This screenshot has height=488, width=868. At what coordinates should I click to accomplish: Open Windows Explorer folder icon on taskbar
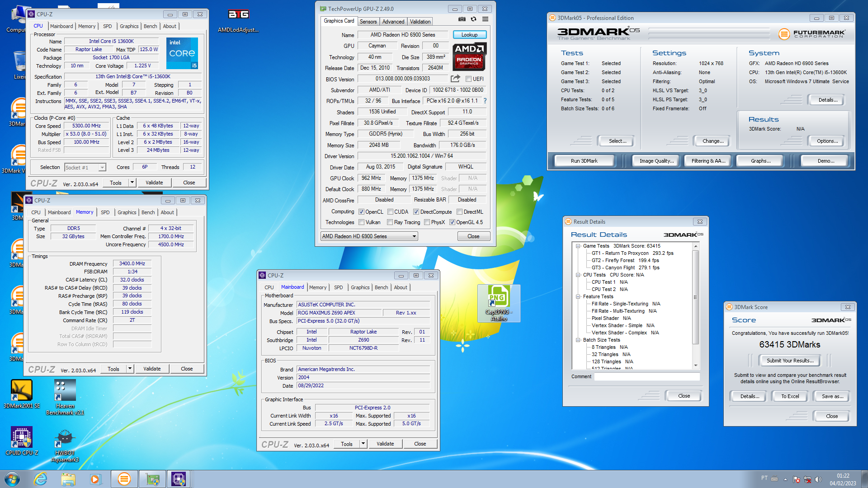pos(68,479)
